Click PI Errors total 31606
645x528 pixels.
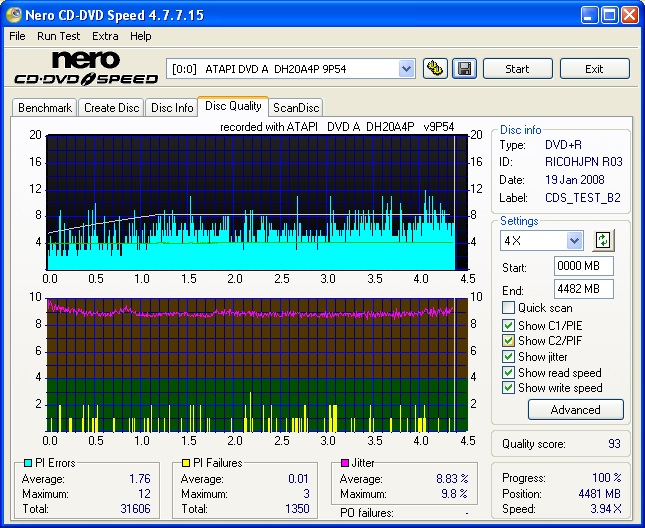pyautogui.click(x=135, y=509)
